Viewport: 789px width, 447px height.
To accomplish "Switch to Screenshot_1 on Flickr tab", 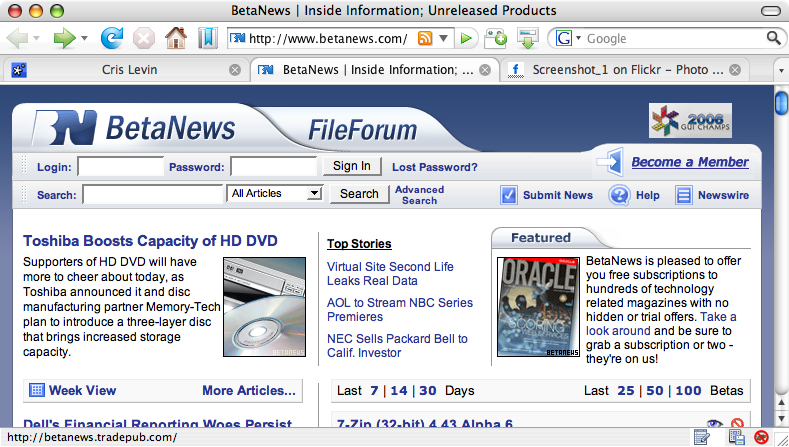I will (624, 69).
